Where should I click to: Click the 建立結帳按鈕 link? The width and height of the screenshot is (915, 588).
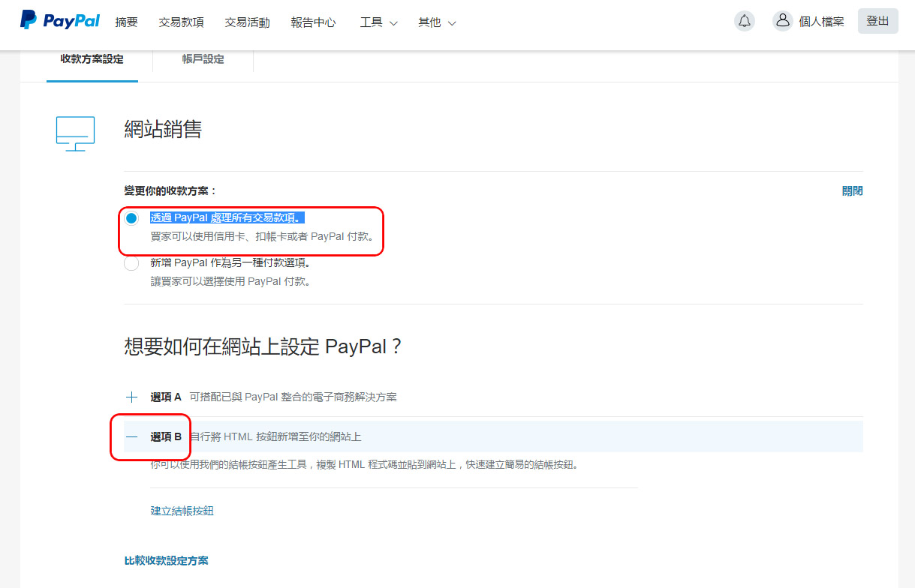(x=182, y=511)
